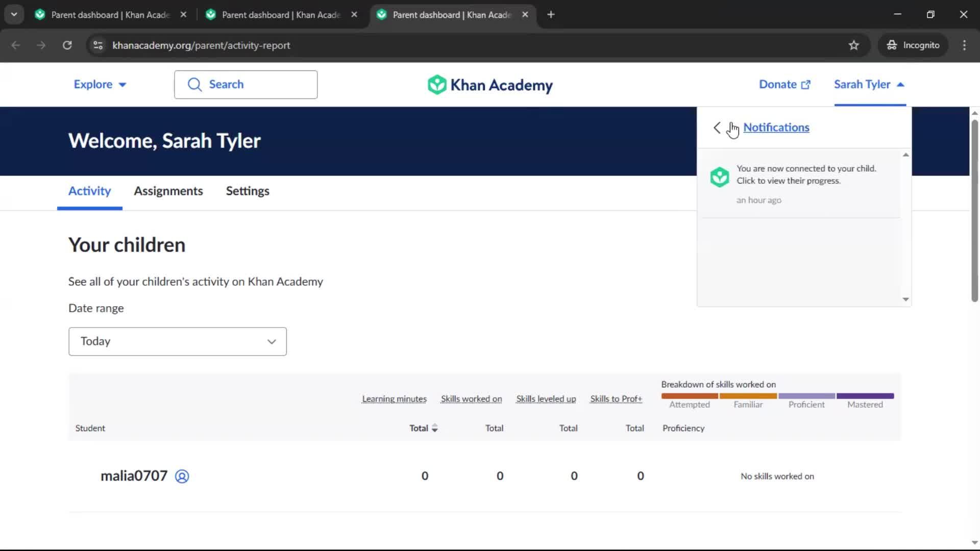The image size is (980, 551).
Task: Focus the Search input field
Action: 246,85
